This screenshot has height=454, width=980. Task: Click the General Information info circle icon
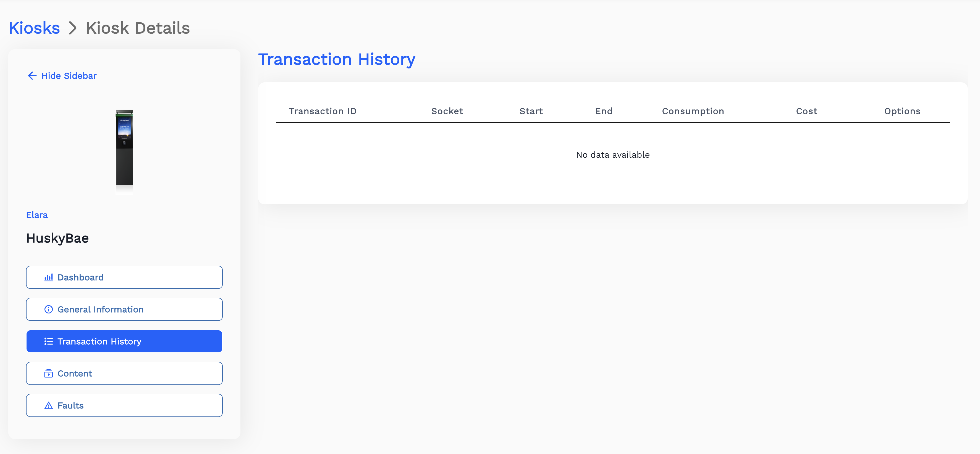[x=48, y=310]
